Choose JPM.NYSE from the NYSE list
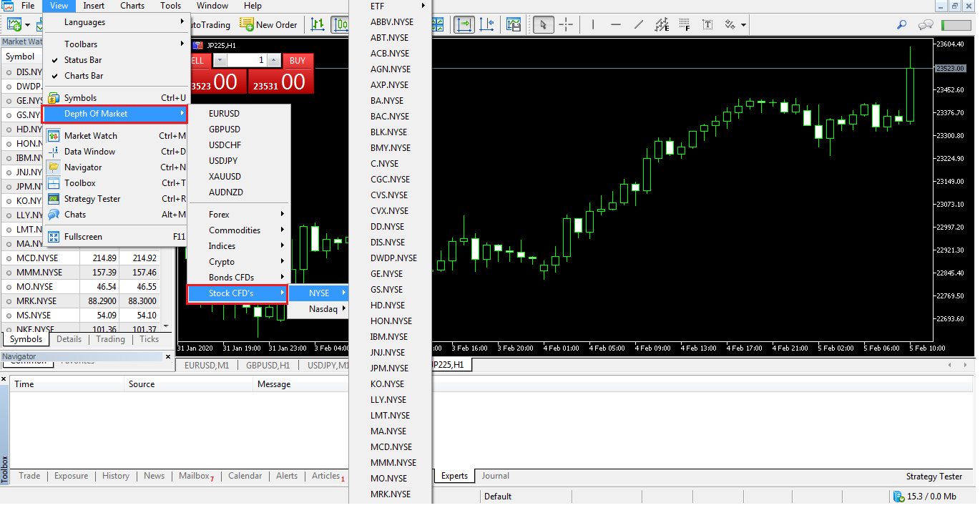Image resolution: width=980 pixels, height=508 pixels. click(x=390, y=368)
